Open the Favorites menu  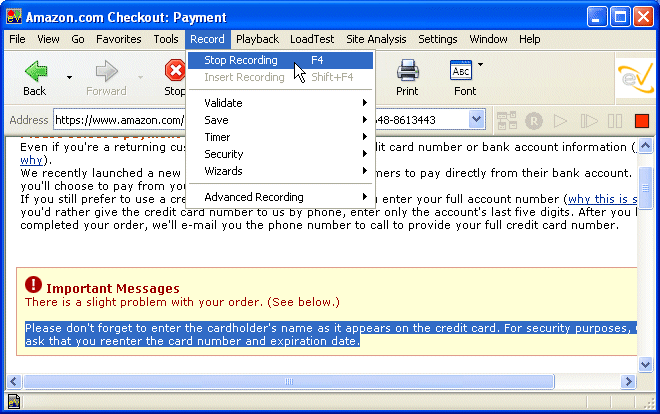point(119,39)
